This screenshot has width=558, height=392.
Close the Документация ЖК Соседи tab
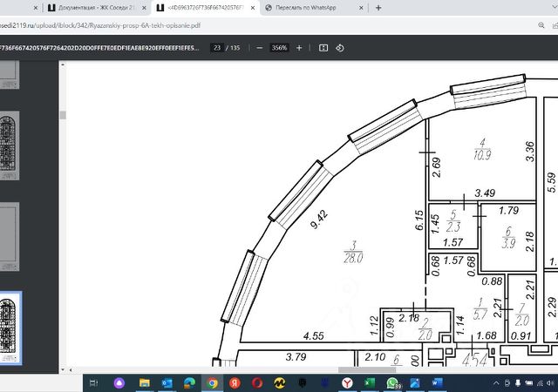coord(144,8)
